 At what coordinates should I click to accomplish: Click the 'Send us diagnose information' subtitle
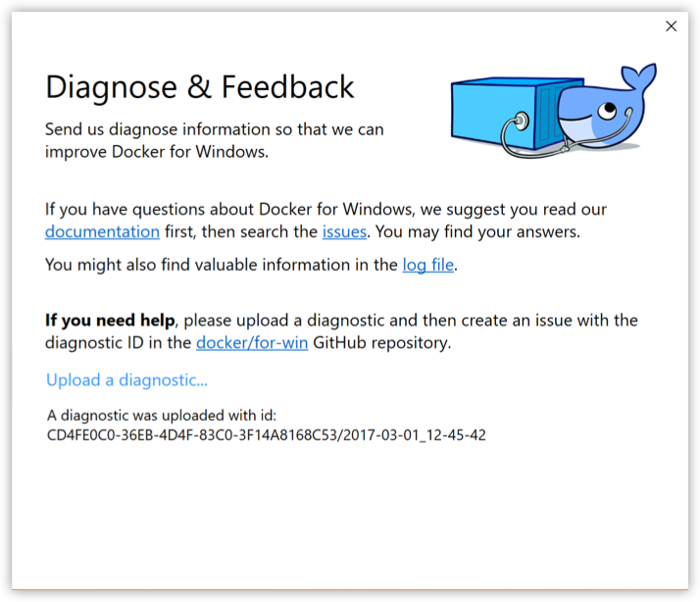click(x=215, y=140)
